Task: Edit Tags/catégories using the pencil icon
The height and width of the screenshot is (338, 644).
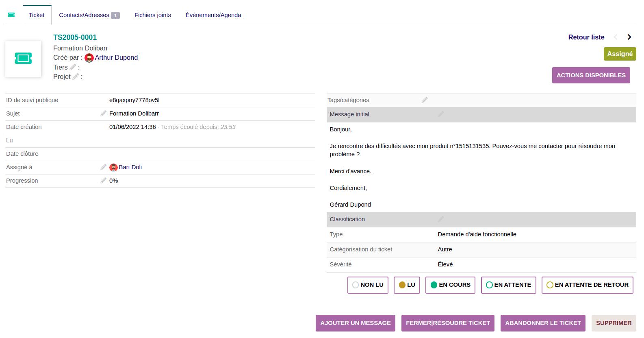Action: coord(425,100)
